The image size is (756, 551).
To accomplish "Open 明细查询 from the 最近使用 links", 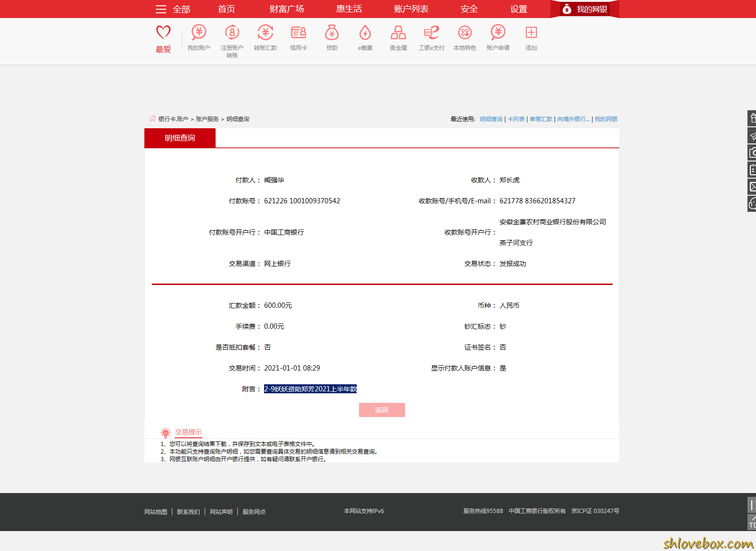I will click(491, 119).
